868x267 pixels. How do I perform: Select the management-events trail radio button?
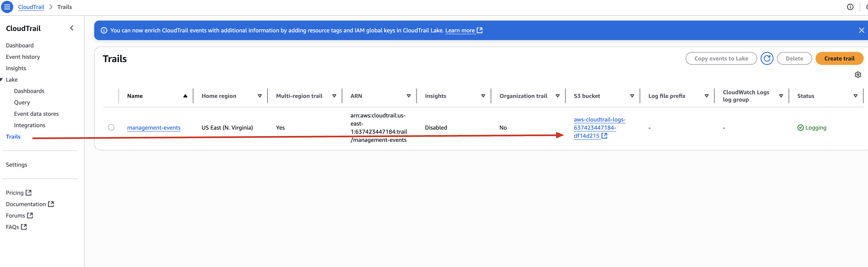pos(111,127)
